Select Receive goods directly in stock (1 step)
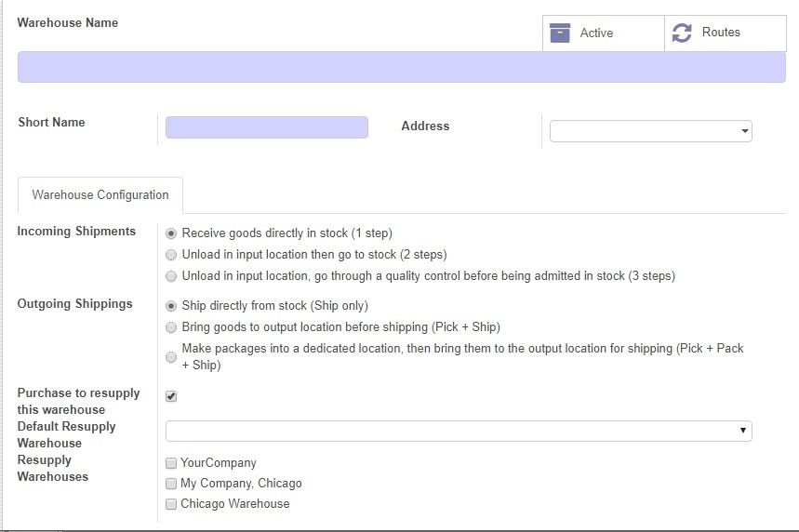 point(171,233)
